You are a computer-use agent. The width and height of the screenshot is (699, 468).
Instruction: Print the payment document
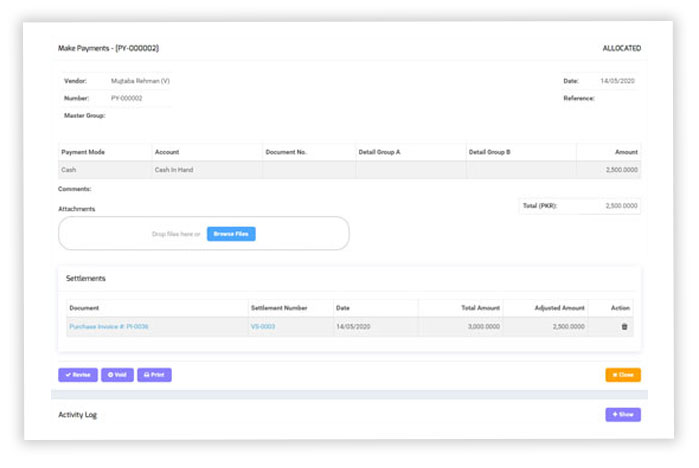coord(154,375)
